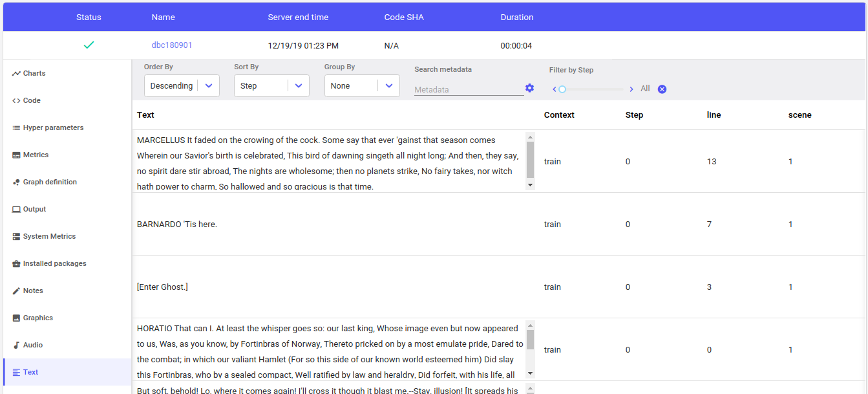Screen dimensions: 868x394
Task: Click the scene column header
Action: (800, 115)
